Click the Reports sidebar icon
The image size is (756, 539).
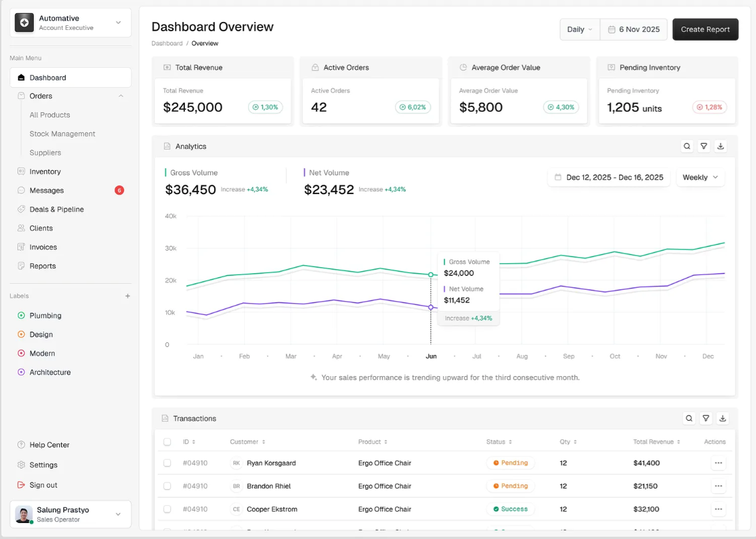coord(21,266)
